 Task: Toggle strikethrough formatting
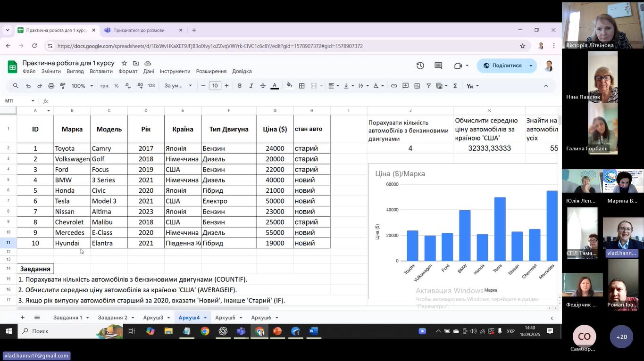[x=263, y=86]
